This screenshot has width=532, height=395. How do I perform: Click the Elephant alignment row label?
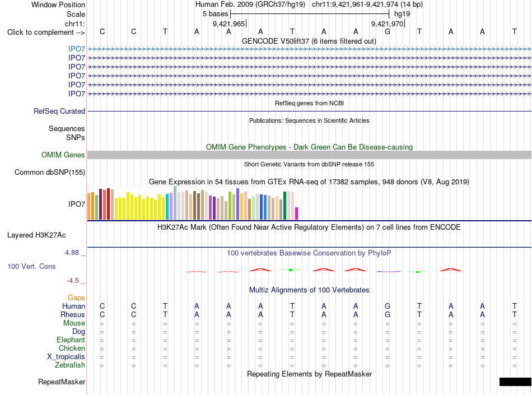(71, 340)
